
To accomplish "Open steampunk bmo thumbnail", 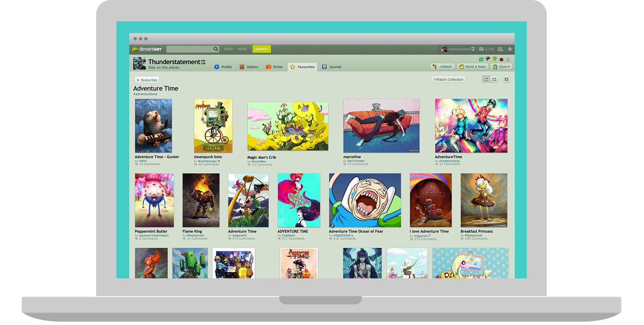I will (x=213, y=126).
